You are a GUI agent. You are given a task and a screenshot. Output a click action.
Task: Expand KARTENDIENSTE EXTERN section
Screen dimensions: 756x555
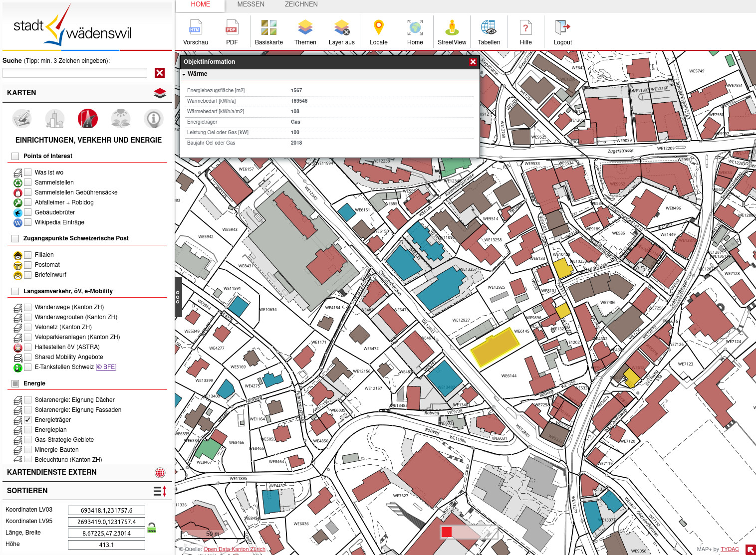(87, 472)
